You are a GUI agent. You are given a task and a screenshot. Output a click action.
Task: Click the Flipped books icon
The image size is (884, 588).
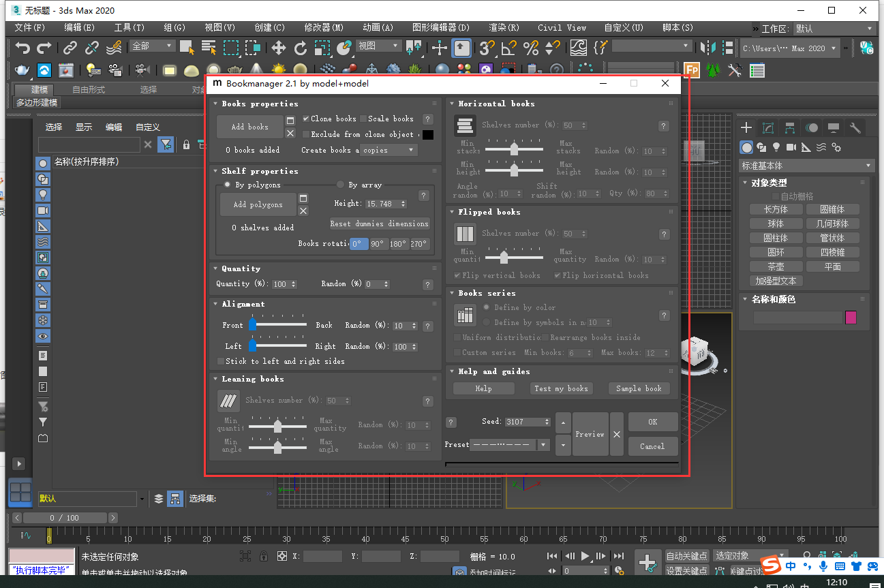click(x=465, y=234)
